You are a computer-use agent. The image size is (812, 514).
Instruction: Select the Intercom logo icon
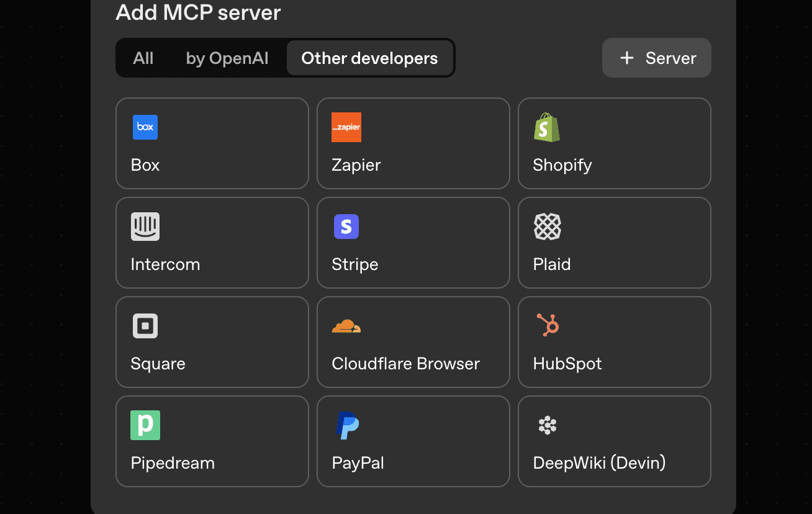pyautogui.click(x=145, y=227)
